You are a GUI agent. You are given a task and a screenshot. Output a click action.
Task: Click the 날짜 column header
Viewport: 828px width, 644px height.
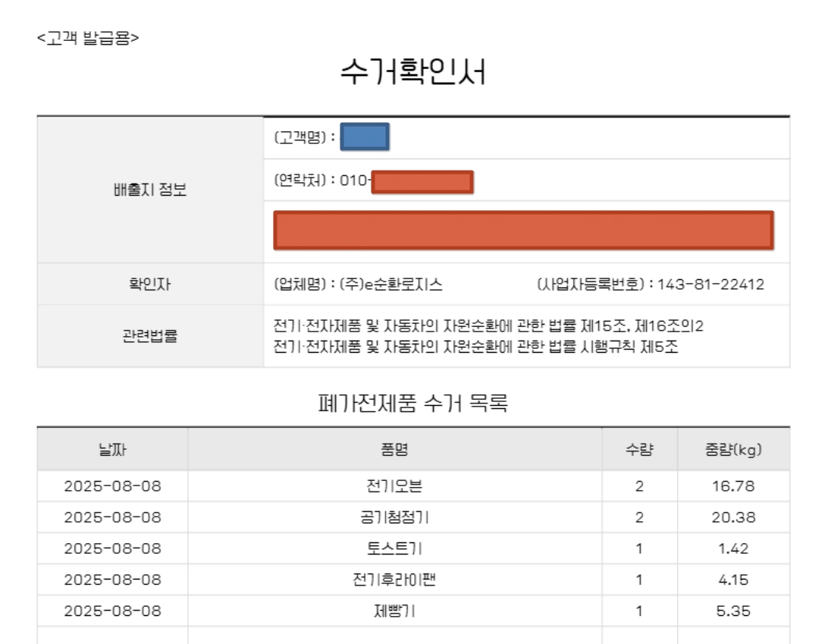coord(112,449)
